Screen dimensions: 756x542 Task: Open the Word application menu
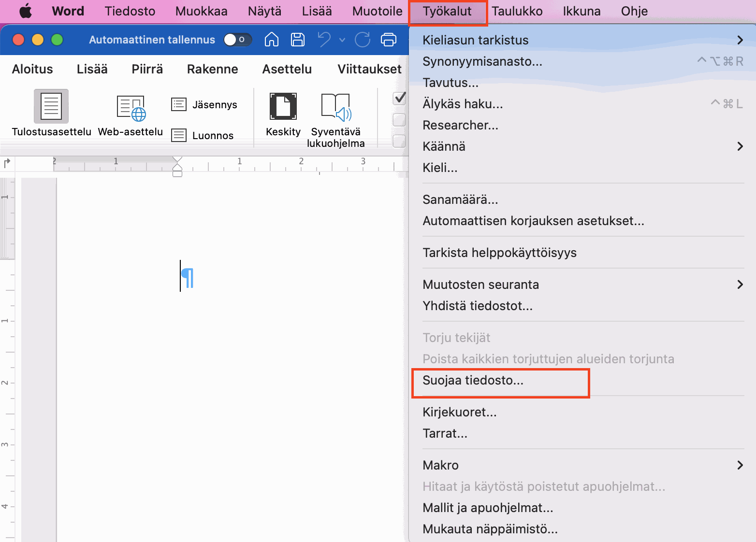click(x=68, y=11)
